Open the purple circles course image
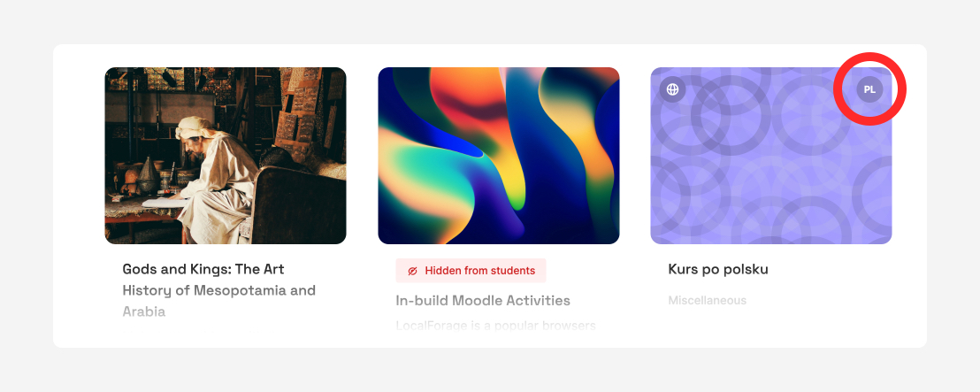The width and height of the screenshot is (980, 392). pos(771,156)
